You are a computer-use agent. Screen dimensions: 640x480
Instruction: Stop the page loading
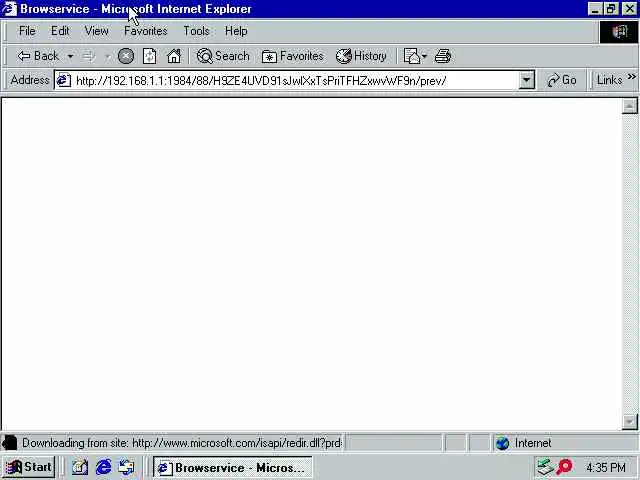(x=126, y=56)
